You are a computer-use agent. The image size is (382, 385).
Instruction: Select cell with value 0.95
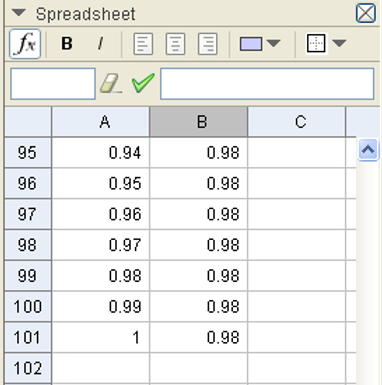coord(101,183)
